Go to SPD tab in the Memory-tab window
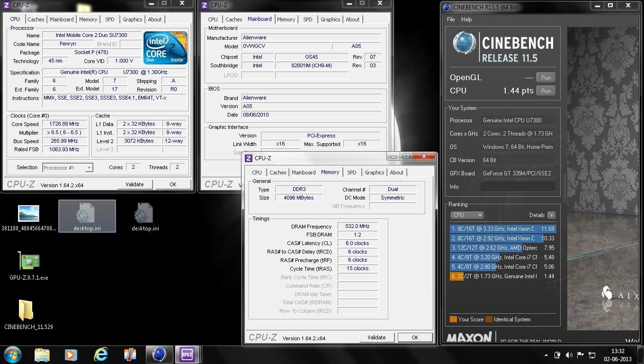 (351, 173)
